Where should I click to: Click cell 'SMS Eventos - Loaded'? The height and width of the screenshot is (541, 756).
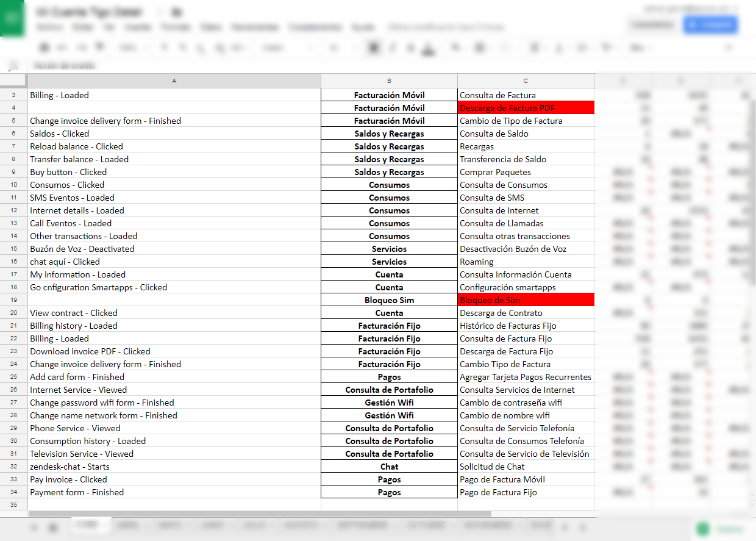coord(174,198)
